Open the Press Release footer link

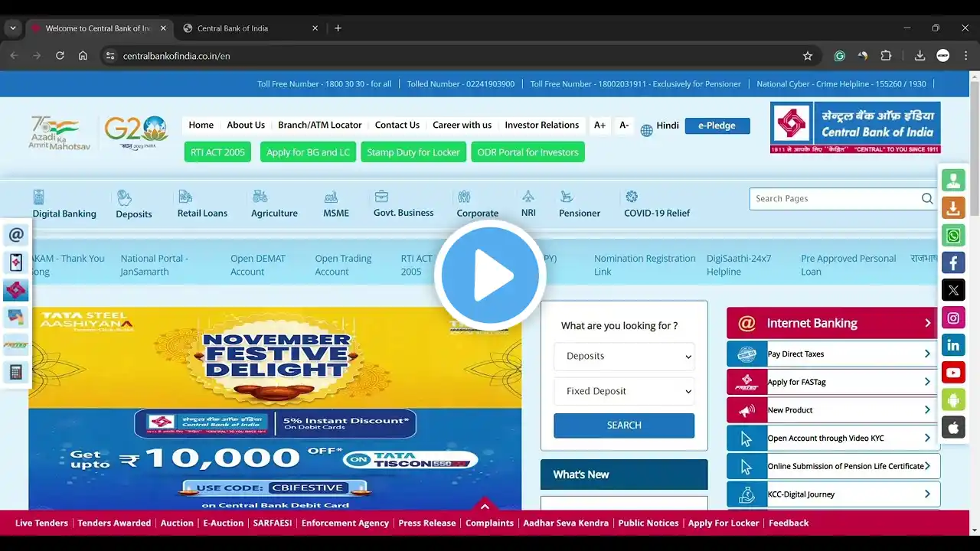[x=427, y=523]
